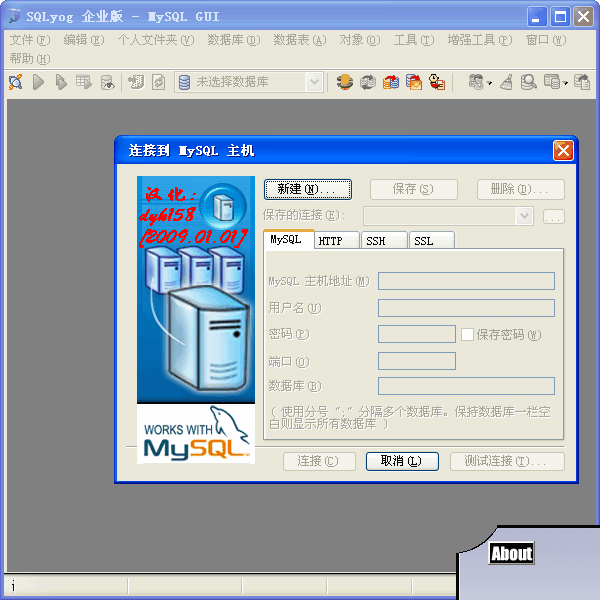Click the magnifier search icon in toolbar
Image resolution: width=600 pixels, height=600 pixels.
point(528,82)
